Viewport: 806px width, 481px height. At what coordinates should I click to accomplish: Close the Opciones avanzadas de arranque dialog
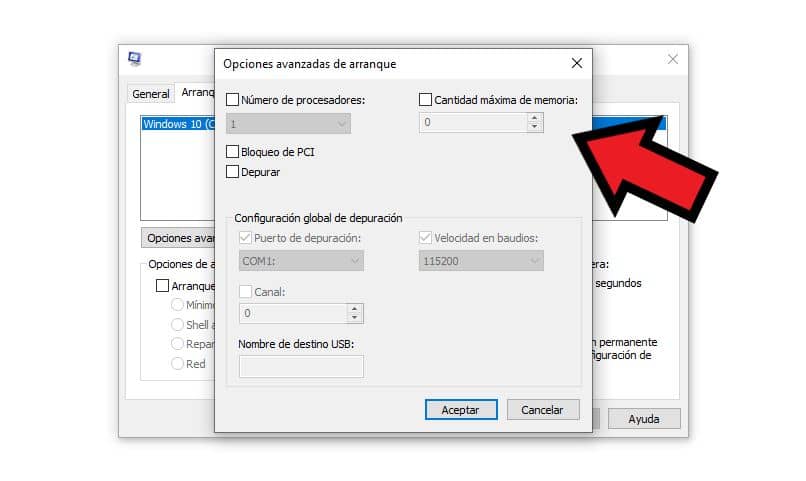(577, 63)
